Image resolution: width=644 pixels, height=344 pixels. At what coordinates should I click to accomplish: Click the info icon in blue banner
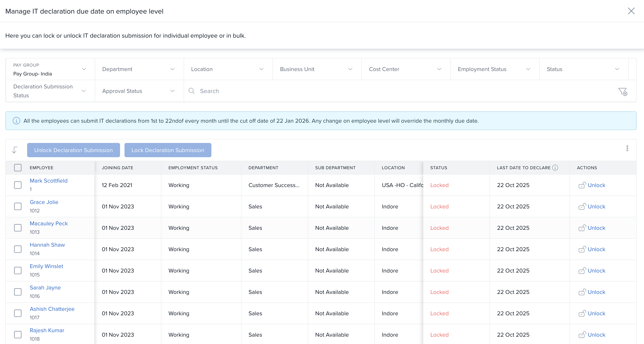[16, 121]
